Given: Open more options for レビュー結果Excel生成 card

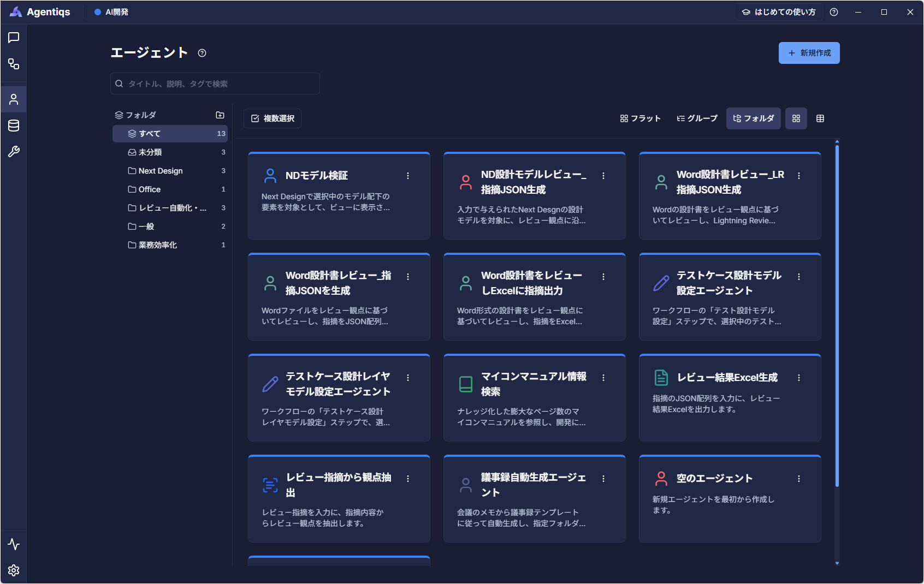Looking at the screenshot, I should (799, 378).
